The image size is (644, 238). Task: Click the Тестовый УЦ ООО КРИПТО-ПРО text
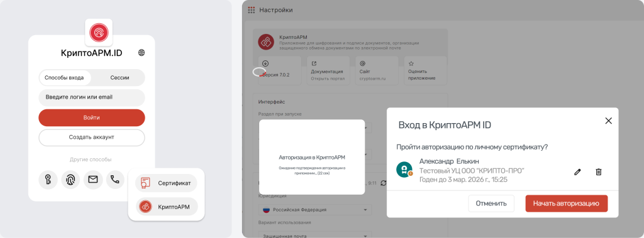[x=472, y=170]
